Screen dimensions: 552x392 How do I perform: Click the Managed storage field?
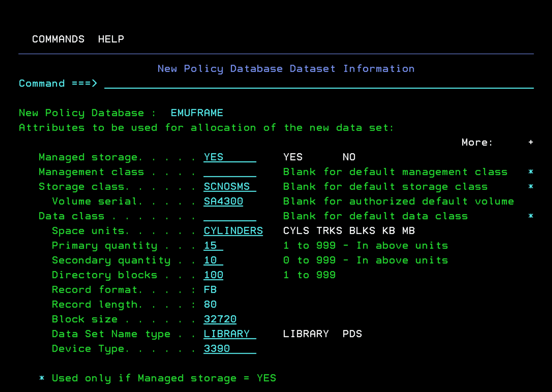(229, 157)
